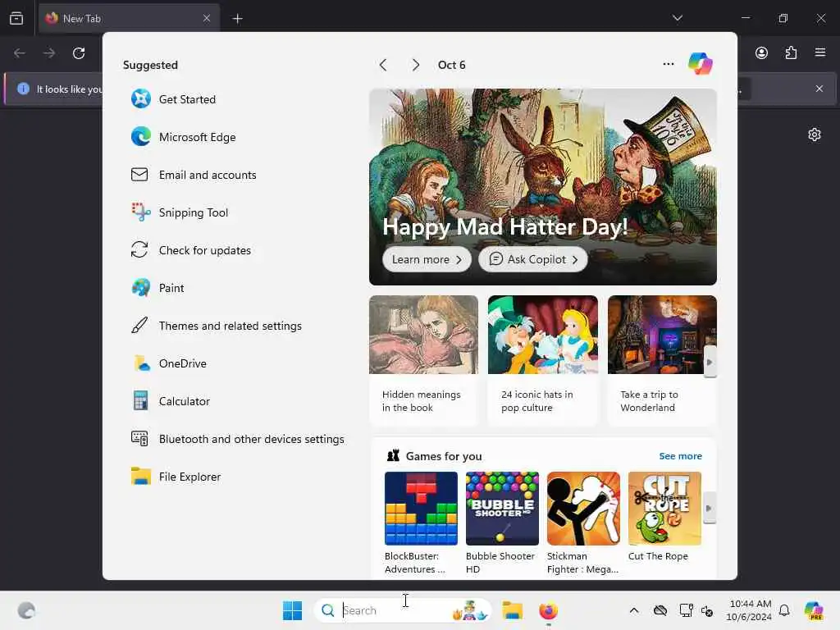Launch the Snipping Tool
This screenshot has height=630, width=840.
click(180, 212)
